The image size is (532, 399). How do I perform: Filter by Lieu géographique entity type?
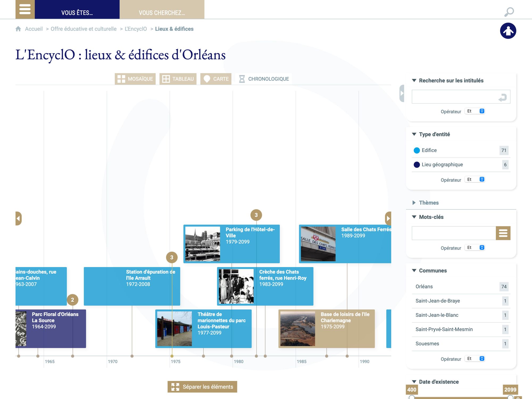(442, 165)
